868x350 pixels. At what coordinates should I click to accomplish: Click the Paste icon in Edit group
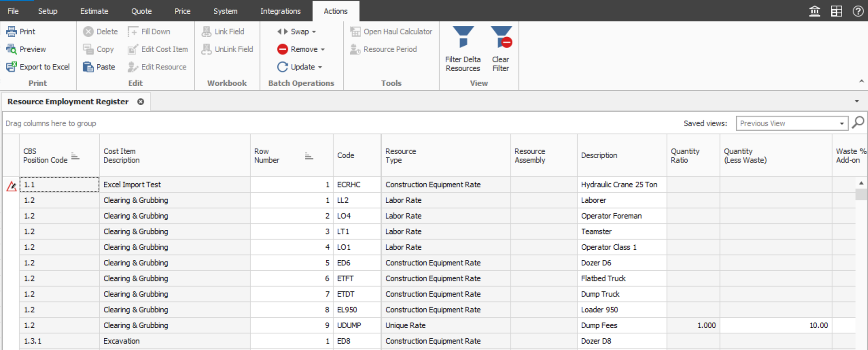(x=88, y=67)
